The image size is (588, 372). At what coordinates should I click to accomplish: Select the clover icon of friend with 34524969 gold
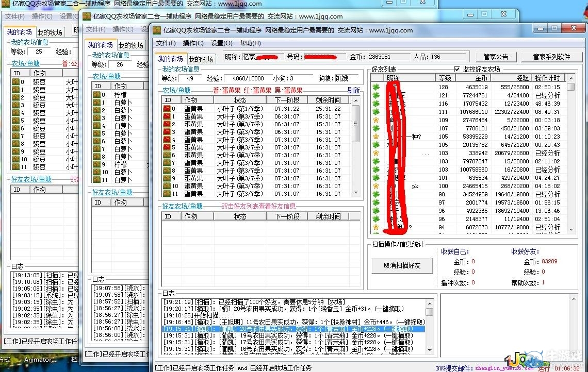[376, 194]
